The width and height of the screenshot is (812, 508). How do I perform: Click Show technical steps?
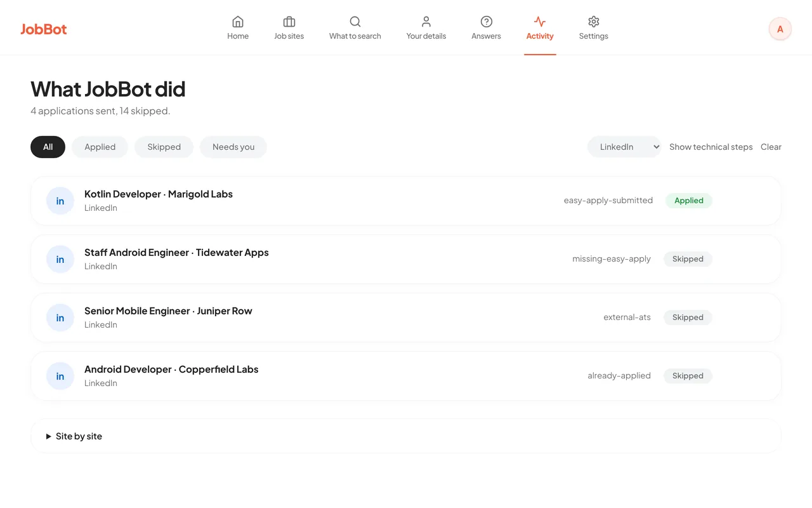pos(711,147)
